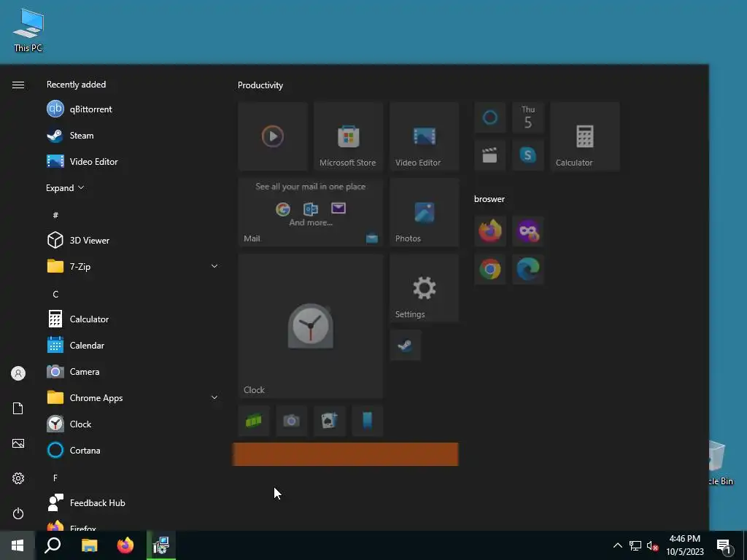Launch Camera from the app list
This screenshot has width=747, height=560.
pyautogui.click(x=133, y=371)
